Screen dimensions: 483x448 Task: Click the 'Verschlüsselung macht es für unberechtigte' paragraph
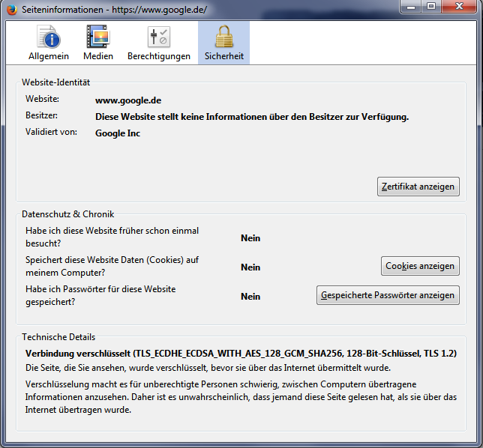tap(241, 397)
